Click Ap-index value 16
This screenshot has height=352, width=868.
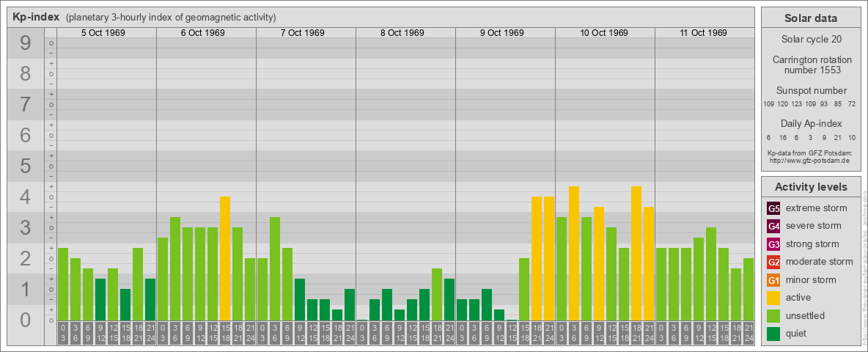pyautogui.click(x=783, y=138)
